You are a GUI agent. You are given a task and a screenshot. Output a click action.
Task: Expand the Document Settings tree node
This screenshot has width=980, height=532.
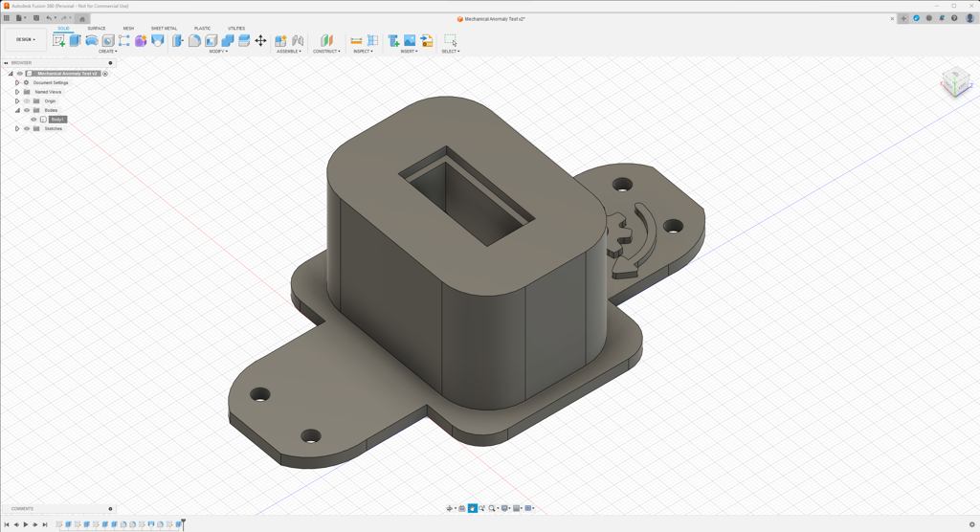17,83
